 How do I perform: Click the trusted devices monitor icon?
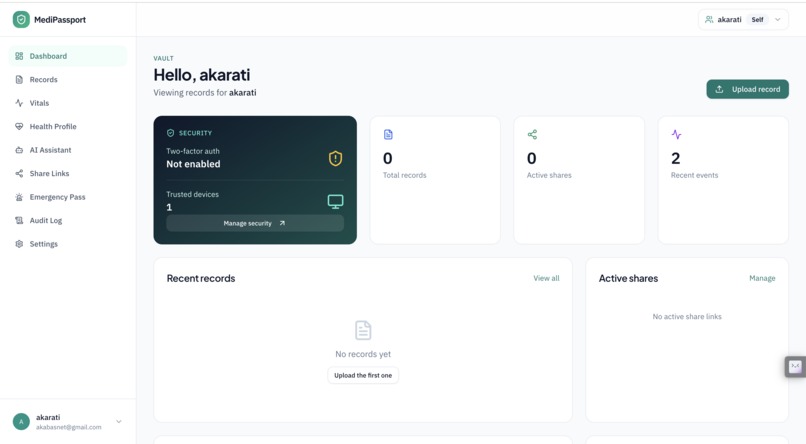pyautogui.click(x=336, y=201)
